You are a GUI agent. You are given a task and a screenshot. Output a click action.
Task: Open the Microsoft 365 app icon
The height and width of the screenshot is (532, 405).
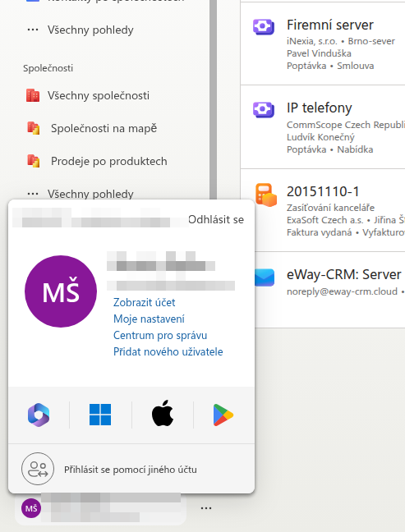(39, 415)
